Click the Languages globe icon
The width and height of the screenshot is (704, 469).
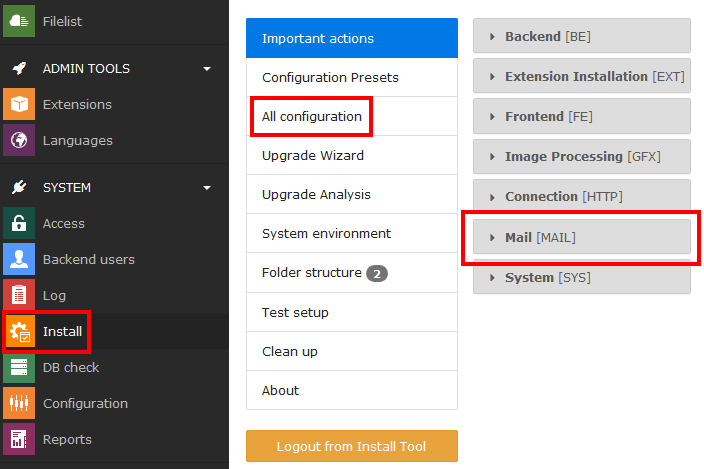[18, 140]
